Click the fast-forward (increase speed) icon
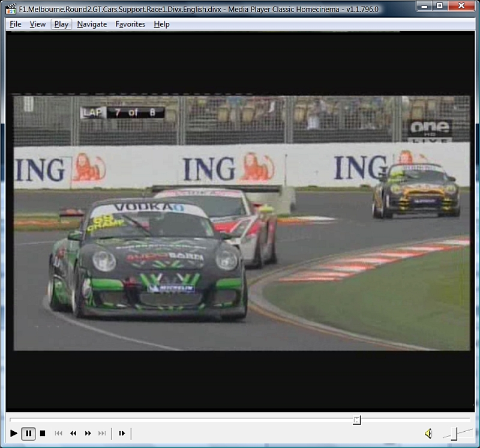 (88, 433)
